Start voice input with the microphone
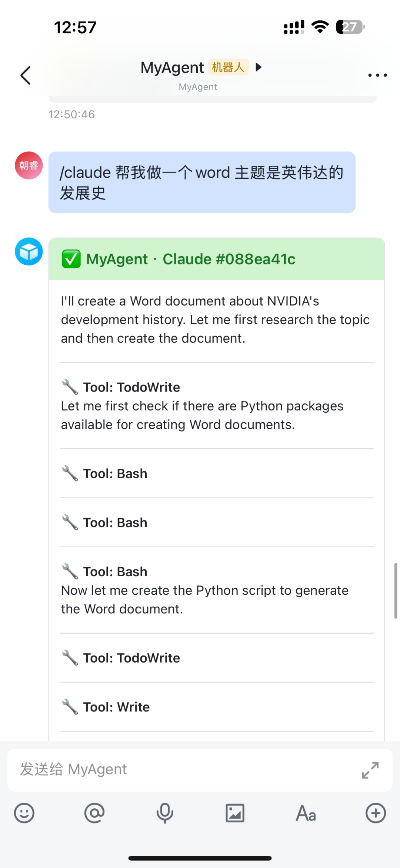This screenshot has height=868, width=400. 165,813
